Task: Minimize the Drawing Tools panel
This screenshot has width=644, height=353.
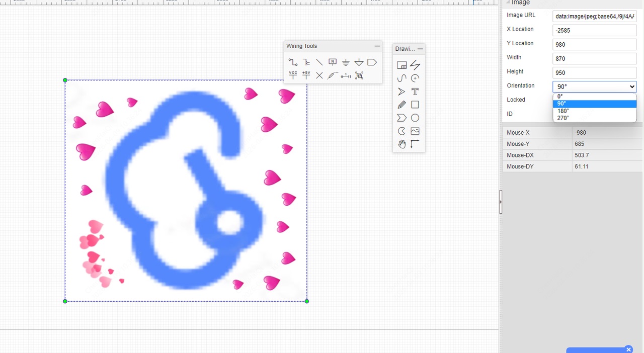Action: tap(420, 49)
